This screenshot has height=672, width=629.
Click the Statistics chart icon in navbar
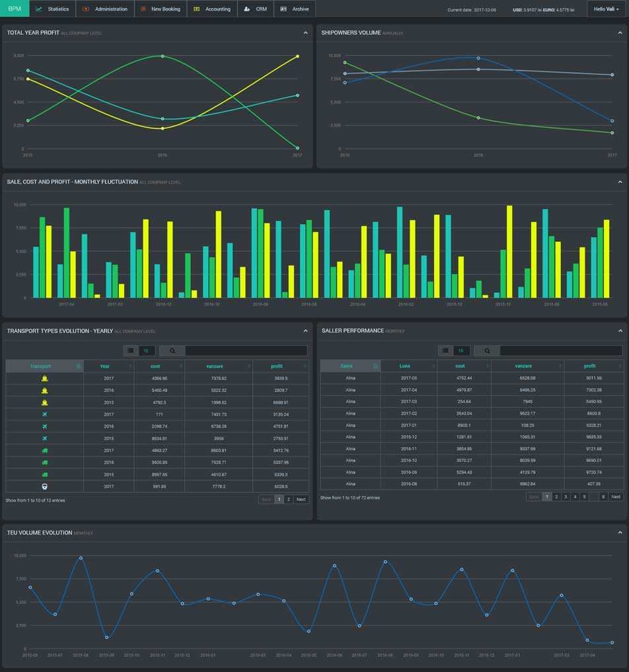coord(39,9)
